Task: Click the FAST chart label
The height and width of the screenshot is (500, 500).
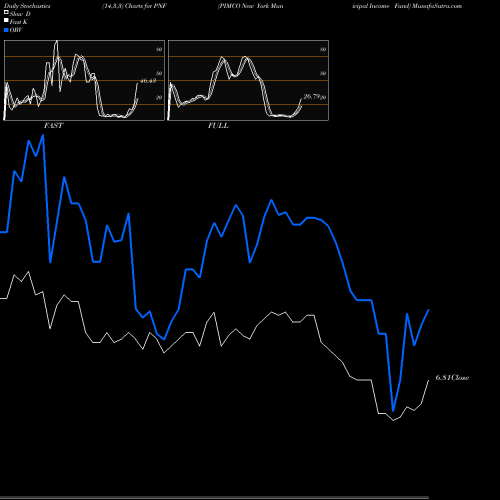Action: point(54,126)
